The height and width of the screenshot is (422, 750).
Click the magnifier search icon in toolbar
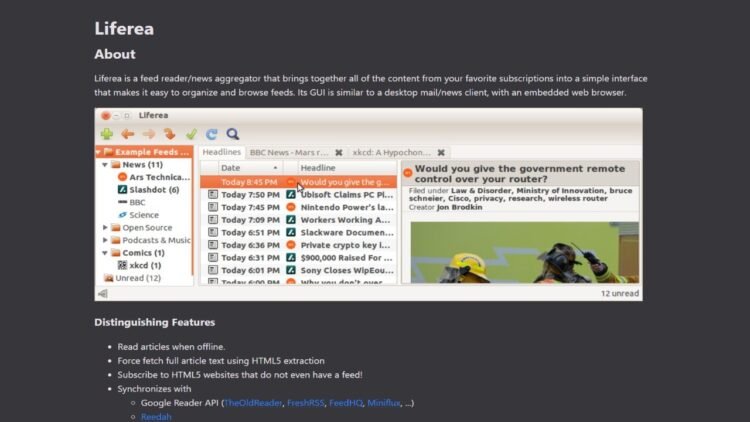point(233,134)
